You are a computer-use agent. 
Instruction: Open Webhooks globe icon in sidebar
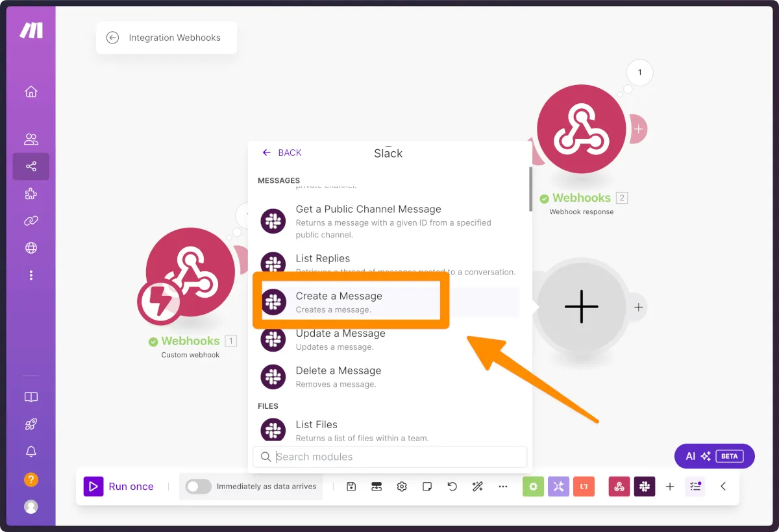click(x=31, y=248)
